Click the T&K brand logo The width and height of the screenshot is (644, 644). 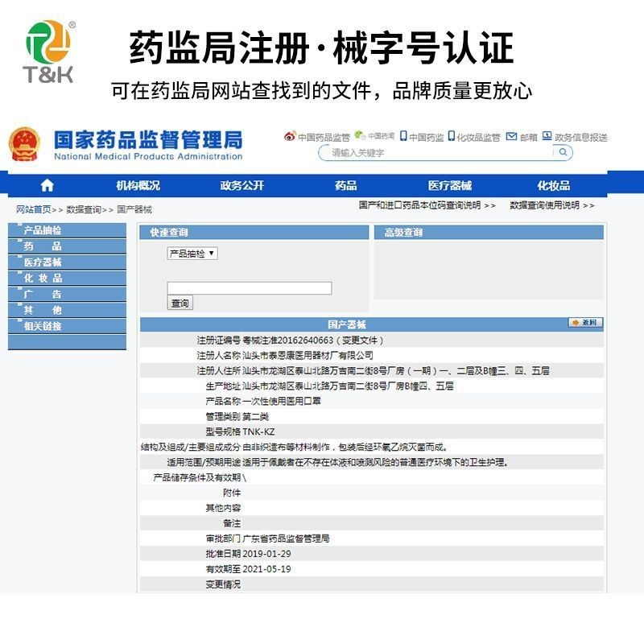(48, 52)
